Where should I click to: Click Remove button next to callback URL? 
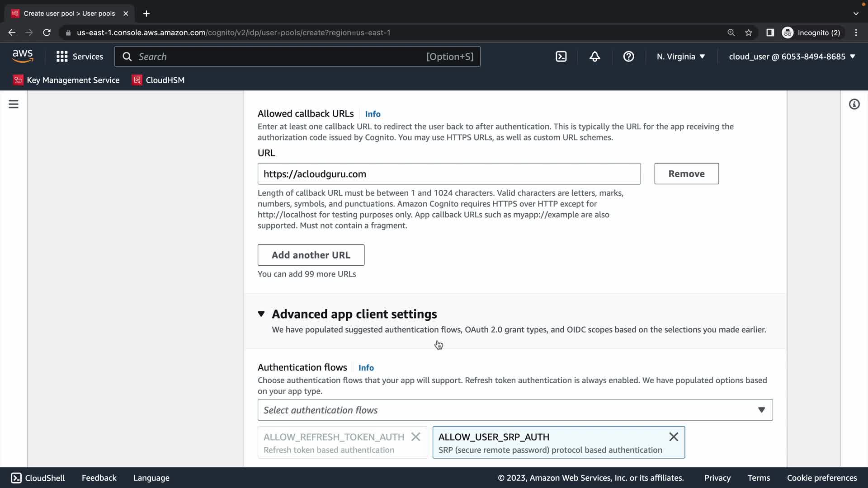pyautogui.click(x=686, y=174)
